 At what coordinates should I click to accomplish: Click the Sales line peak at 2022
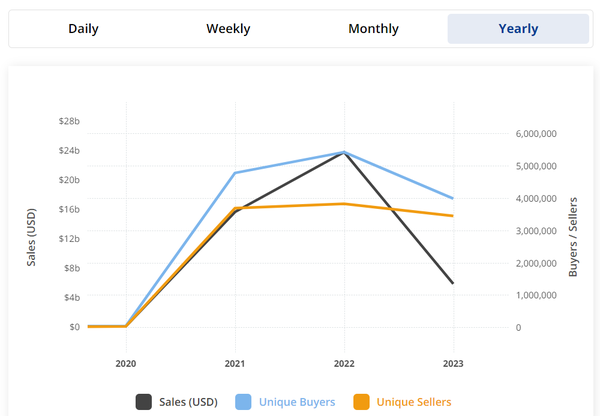coord(344,153)
